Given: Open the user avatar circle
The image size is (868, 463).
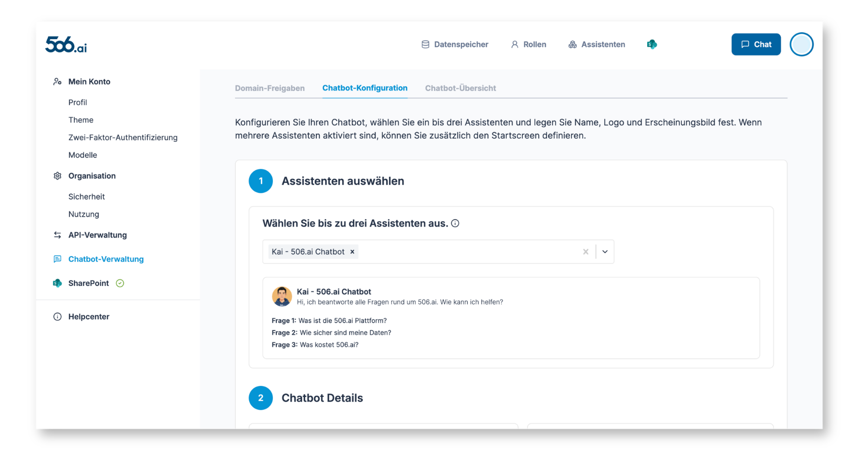Looking at the screenshot, I should coord(801,44).
